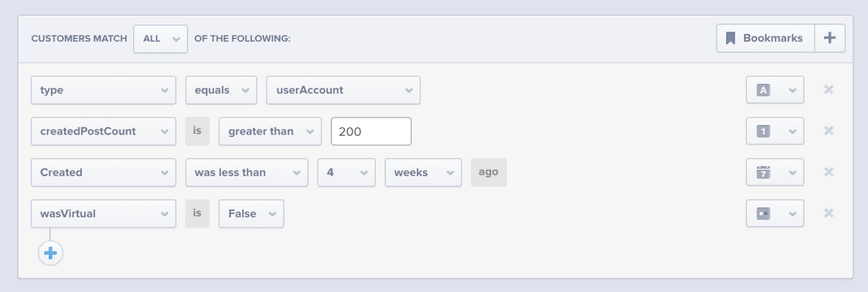Open the ALL match mode dropdown
Image resolution: width=868 pixels, height=292 pixels.
(161, 38)
